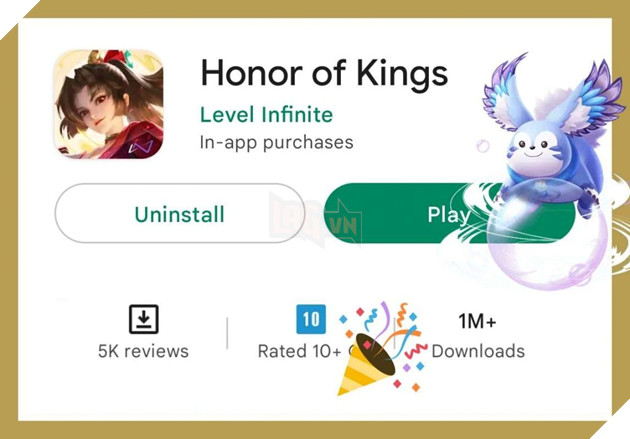Click the tiny bubble left of mascot

tap(483, 145)
